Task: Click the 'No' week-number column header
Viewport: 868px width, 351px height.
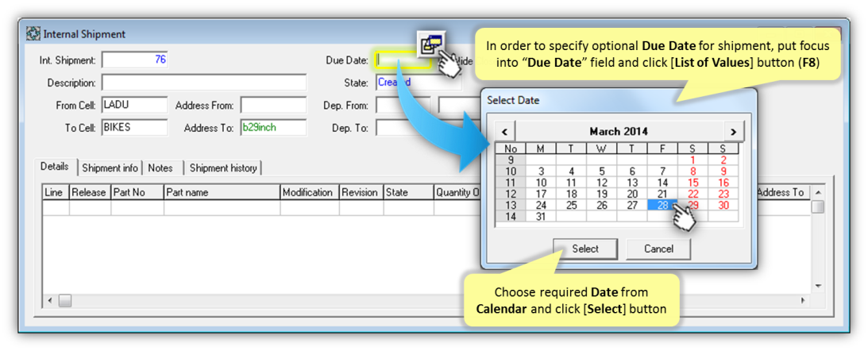Action: coord(511,149)
